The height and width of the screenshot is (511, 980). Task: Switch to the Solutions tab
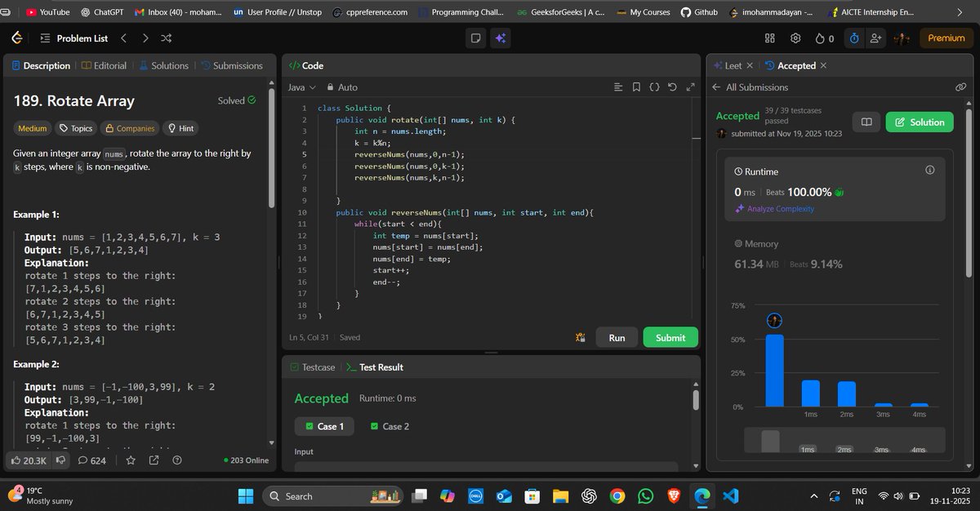pyautogui.click(x=163, y=65)
